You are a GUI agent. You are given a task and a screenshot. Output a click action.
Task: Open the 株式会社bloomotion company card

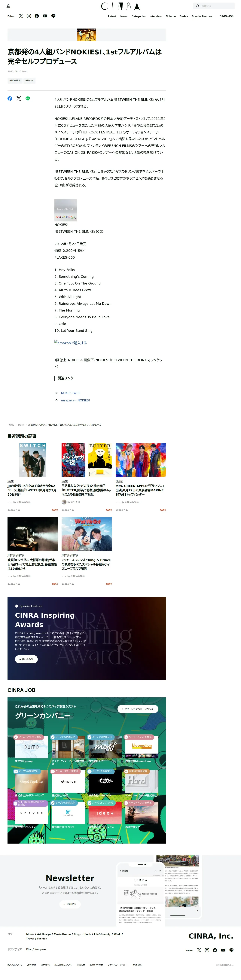[x=142, y=749]
